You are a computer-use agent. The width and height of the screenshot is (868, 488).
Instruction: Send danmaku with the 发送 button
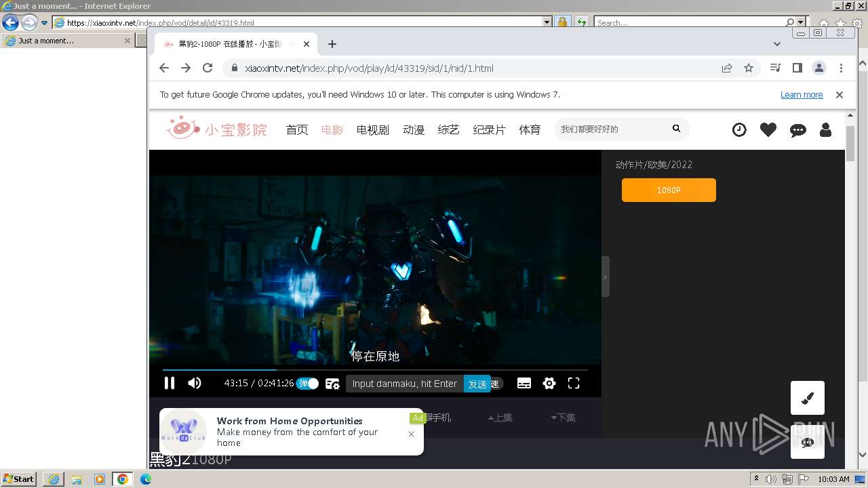(x=477, y=384)
